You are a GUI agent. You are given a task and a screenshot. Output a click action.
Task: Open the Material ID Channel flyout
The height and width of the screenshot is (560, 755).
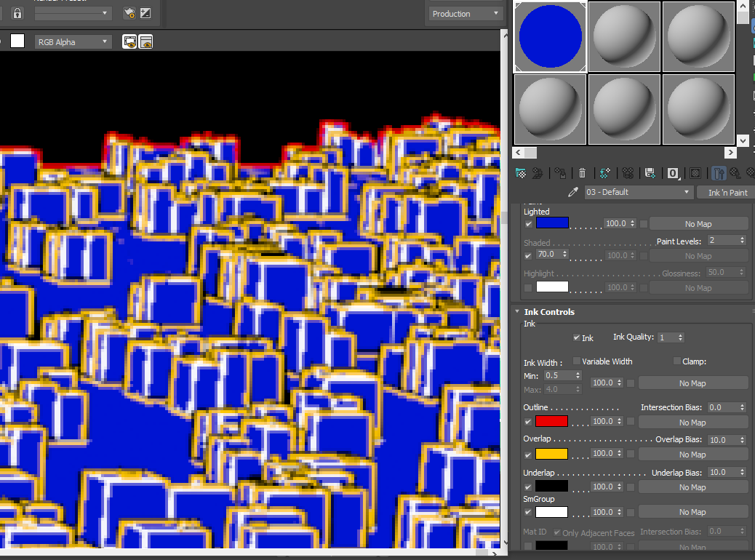click(673, 173)
